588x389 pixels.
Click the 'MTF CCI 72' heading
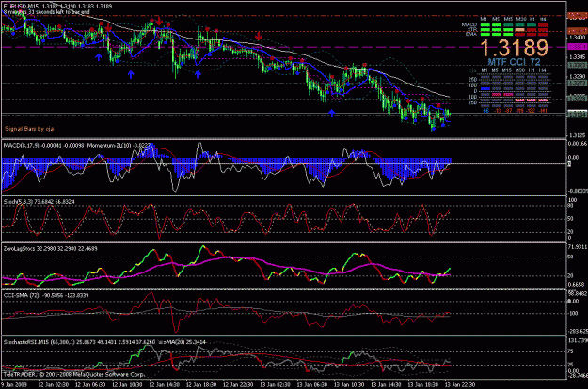pyautogui.click(x=514, y=62)
